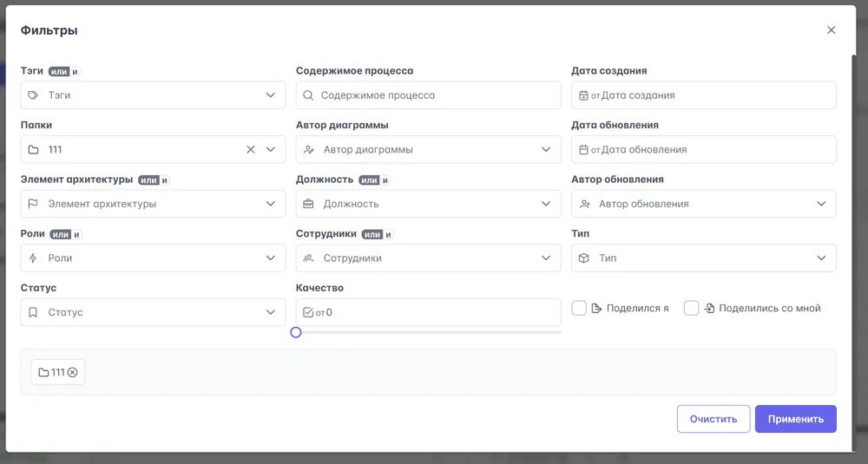Image resolution: width=868 pixels, height=464 pixels.
Task: Toggle the Поделился я checkbox
Action: 579,308
